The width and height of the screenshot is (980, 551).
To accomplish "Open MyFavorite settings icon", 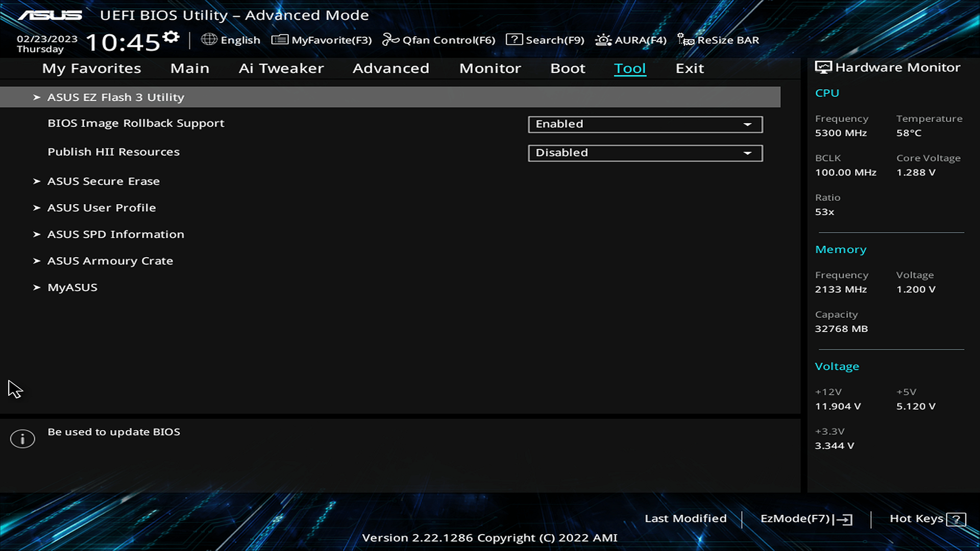I will [x=279, y=40].
